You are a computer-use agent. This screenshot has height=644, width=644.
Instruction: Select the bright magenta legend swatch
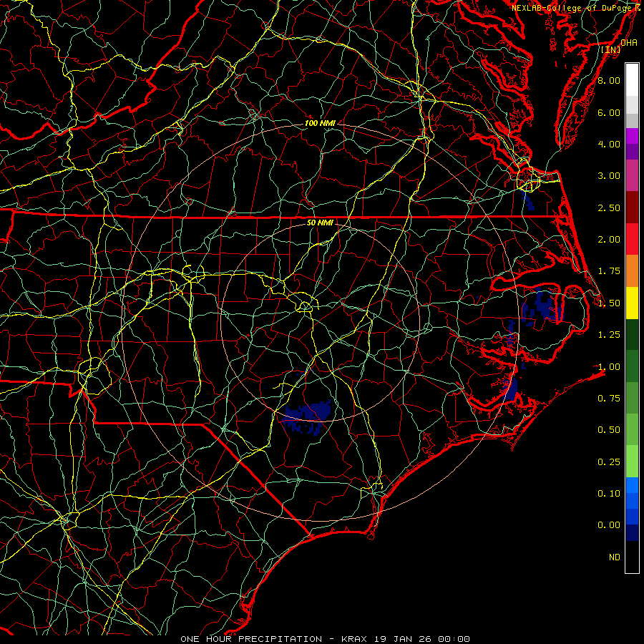click(632, 136)
